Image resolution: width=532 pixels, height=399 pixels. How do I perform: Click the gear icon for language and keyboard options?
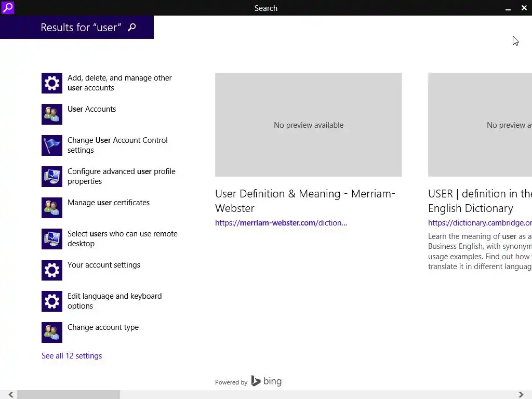pyautogui.click(x=52, y=301)
